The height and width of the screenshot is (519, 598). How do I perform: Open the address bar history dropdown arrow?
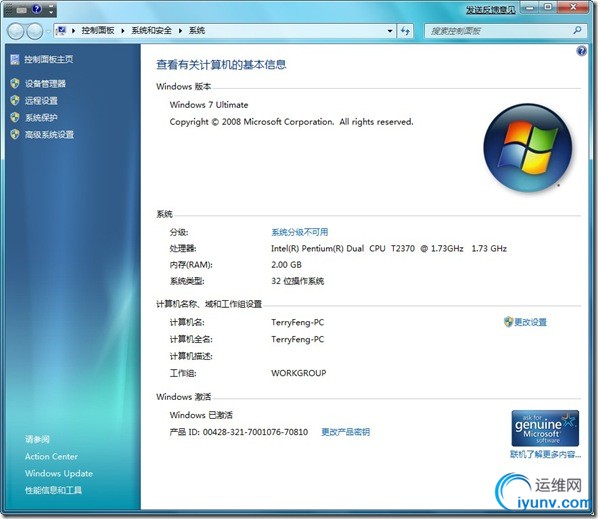(390, 31)
